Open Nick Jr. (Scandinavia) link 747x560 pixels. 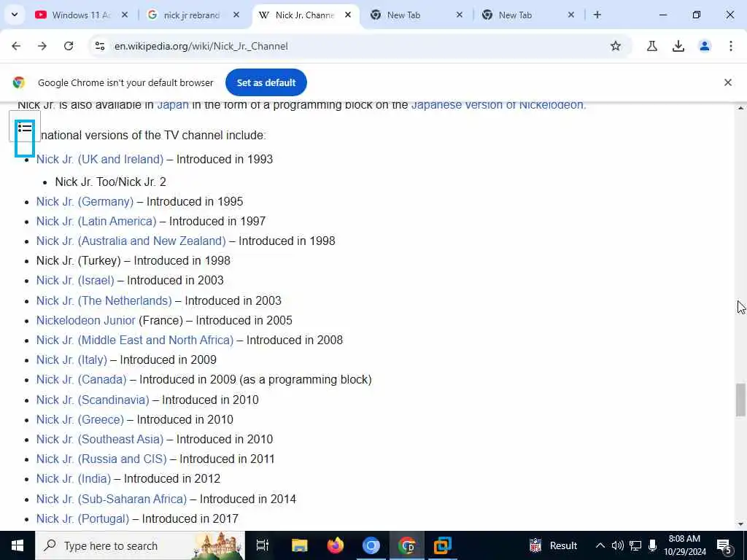point(93,400)
